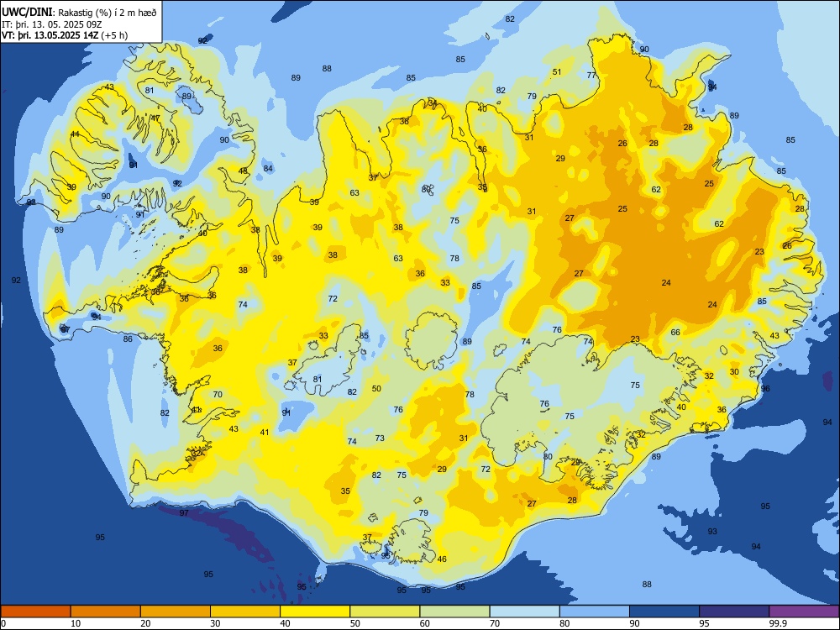The image size is (840, 630).
Task: Click the '99.9' legend scale label
Action: [777, 623]
